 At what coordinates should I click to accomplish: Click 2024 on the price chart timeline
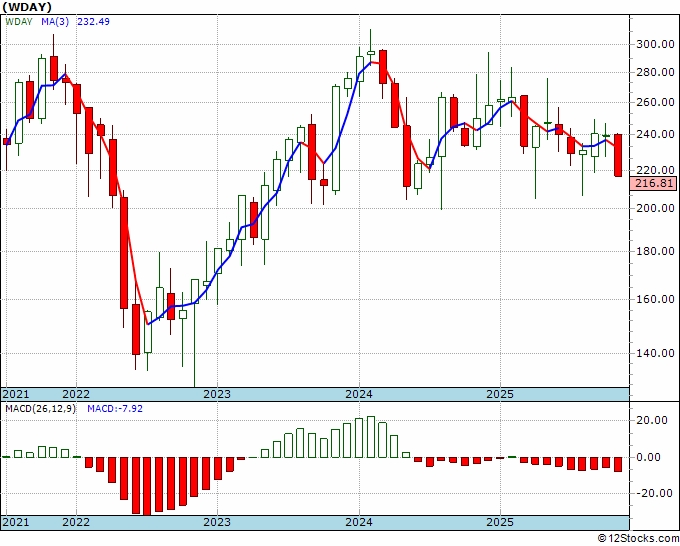point(359,394)
